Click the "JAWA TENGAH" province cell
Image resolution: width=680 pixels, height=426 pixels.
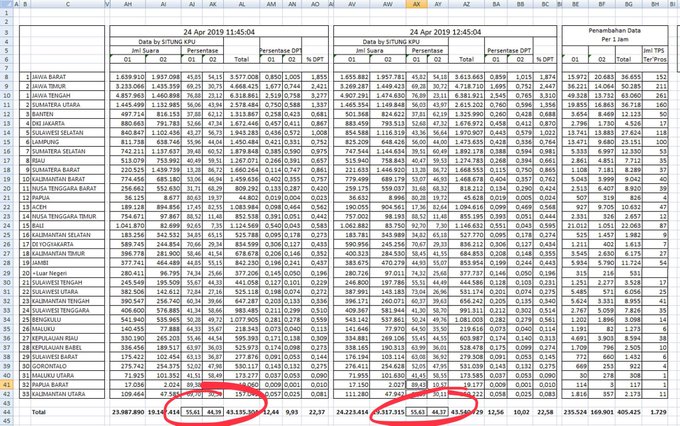tap(68, 95)
